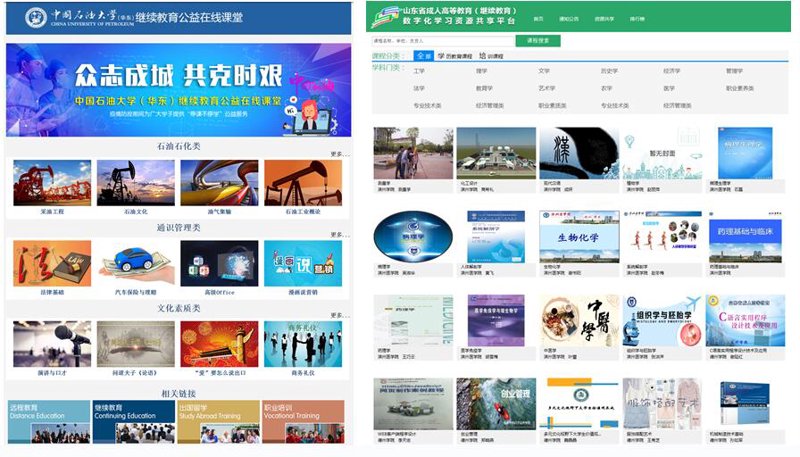The height and width of the screenshot is (457, 800).
Task: Open 更多 link for 文化素质类 section
Action: click(340, 315)
